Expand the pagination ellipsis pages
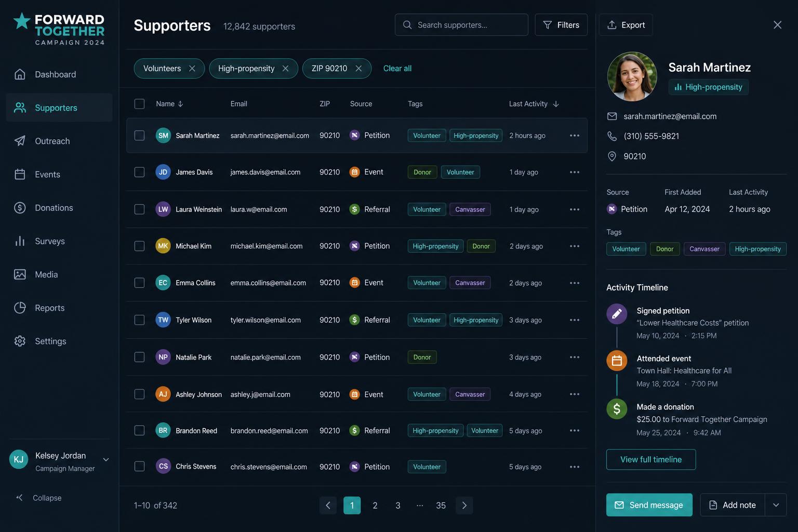798x532 pixels. [420, 506]
